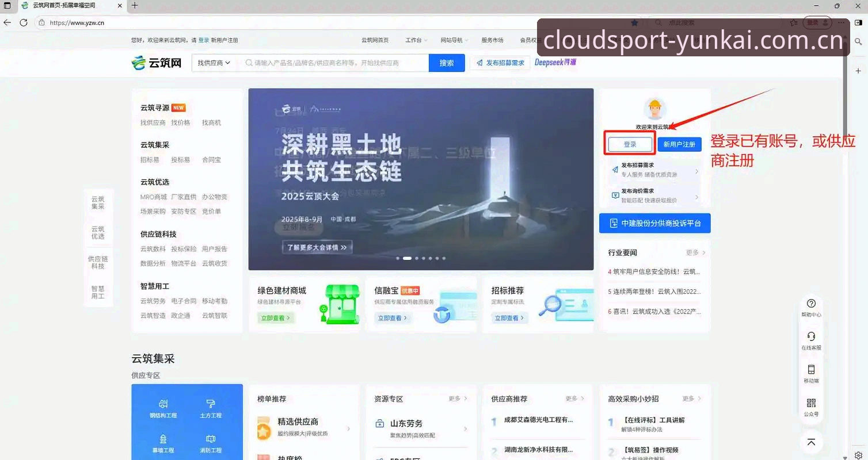Click 了解更多大会详情 on the banner
This screenshot has width=868, height=460.
(317, 247)
